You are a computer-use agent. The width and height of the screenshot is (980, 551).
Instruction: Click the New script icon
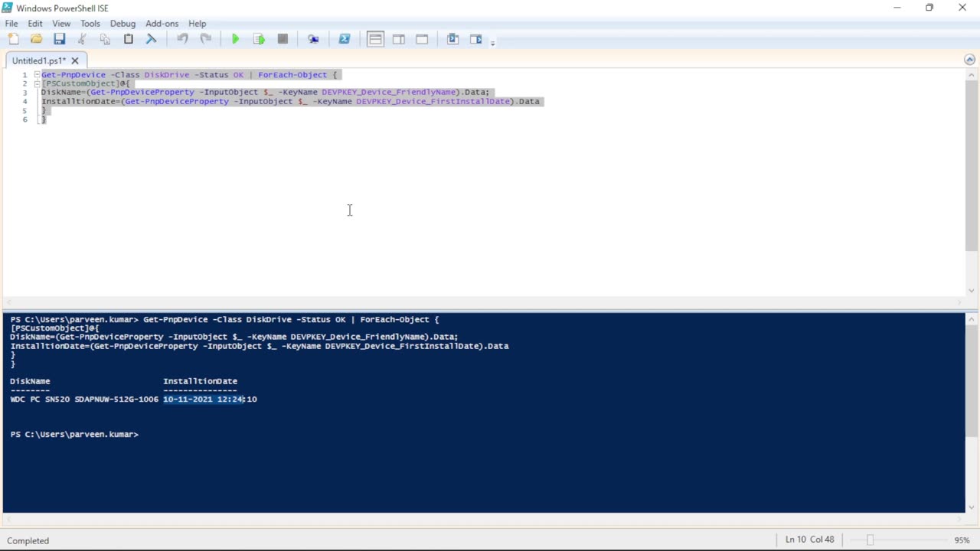click(x=13, y=39)
